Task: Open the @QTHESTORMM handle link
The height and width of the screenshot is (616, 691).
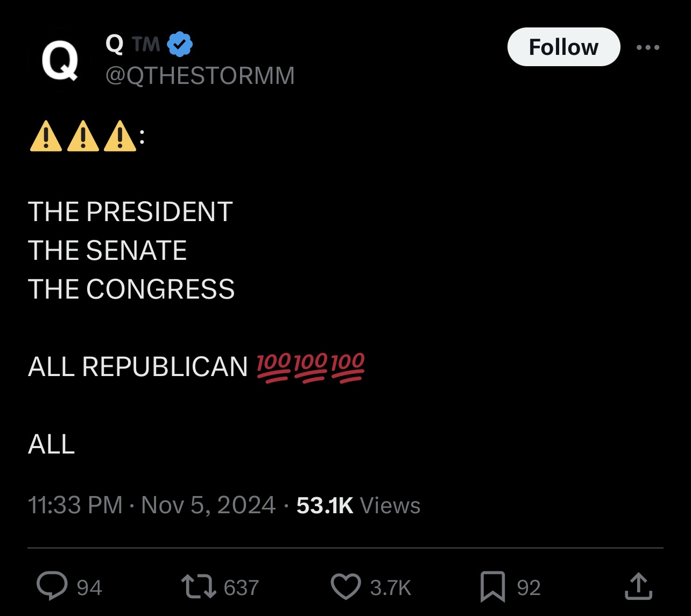Action: pyautogui.click(x=200, y=75)
